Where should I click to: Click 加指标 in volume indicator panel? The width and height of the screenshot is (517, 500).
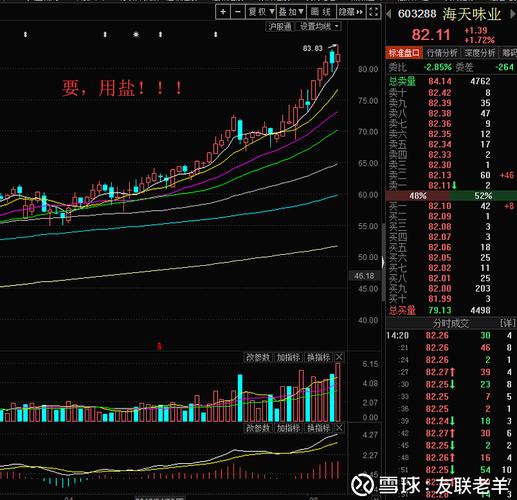tap(288, 357)
